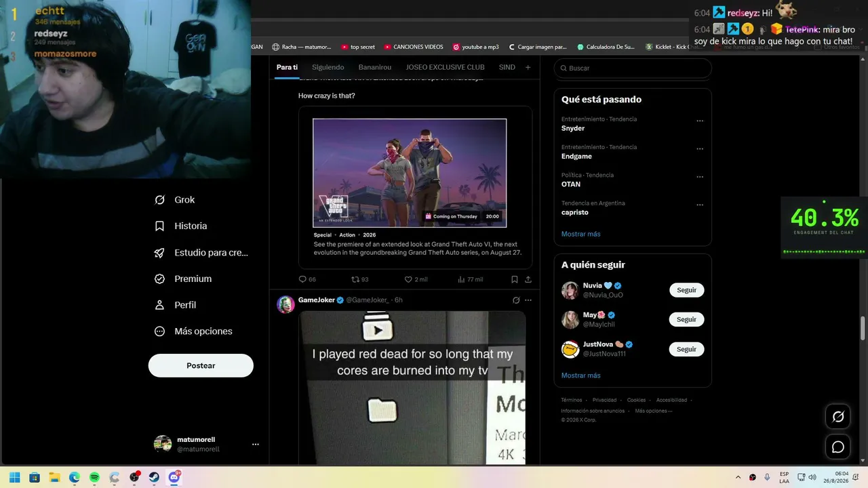Share the GTA VI post
Viewport: 868px width, 488px height.
tap(528, 279)
